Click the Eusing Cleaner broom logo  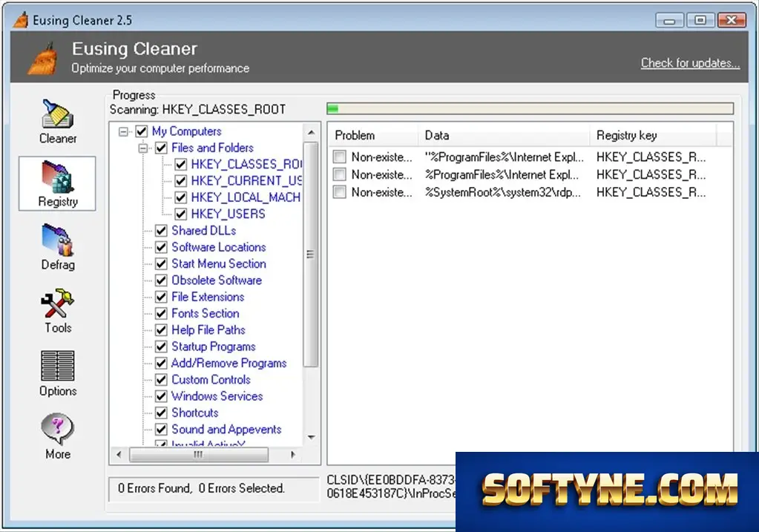click(x=42, y=59)
